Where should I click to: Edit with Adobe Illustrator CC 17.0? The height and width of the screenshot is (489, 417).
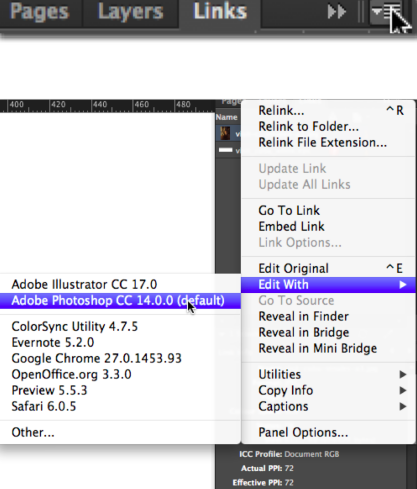[x=120, y=284]
